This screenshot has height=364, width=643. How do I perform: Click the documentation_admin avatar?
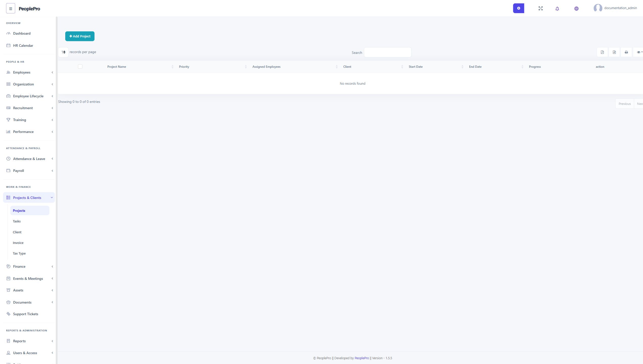coord(598,8)
